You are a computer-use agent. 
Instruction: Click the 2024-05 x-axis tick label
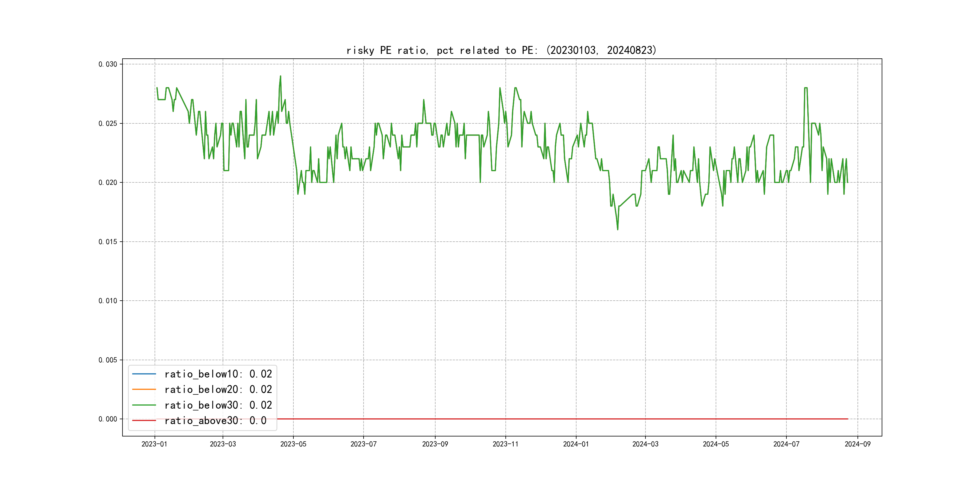[716, 444]
